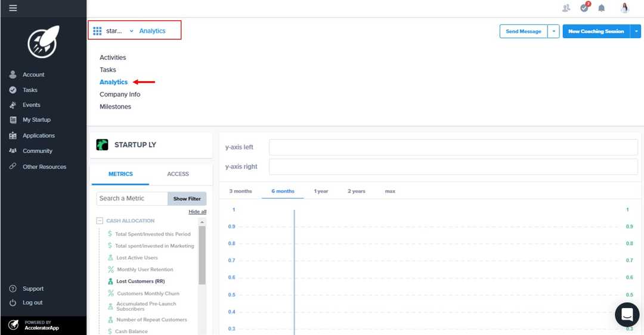Image resolution: width=644 pixels, height=335 pixels.
Task: Click percent icon beside Monthly User Retention
Action: 111,269
